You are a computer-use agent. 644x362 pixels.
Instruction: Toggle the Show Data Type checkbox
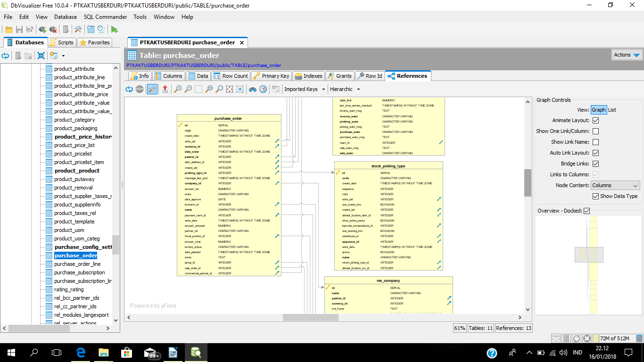(596, 196)
